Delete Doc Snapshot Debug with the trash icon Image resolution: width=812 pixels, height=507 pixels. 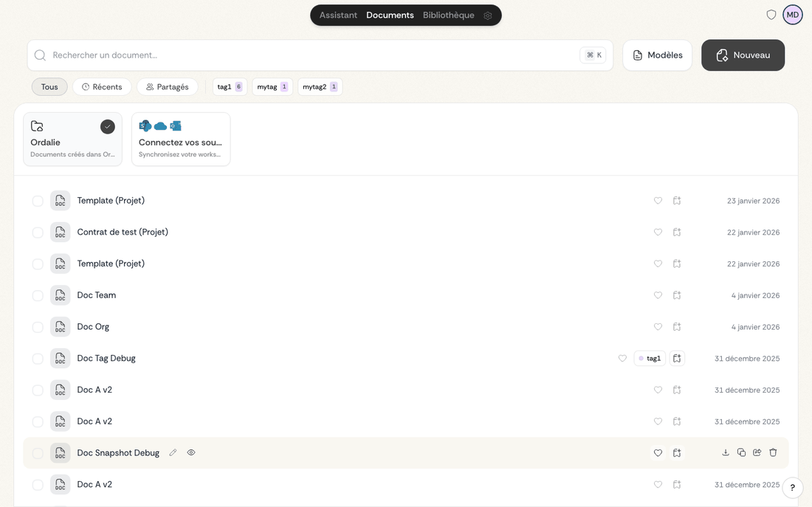(x=773, y=453)
